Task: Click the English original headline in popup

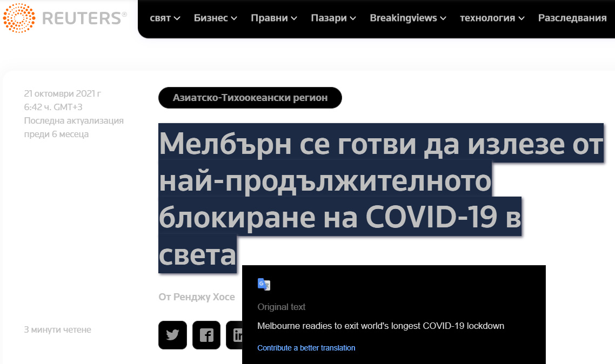Action: point(380,326)
